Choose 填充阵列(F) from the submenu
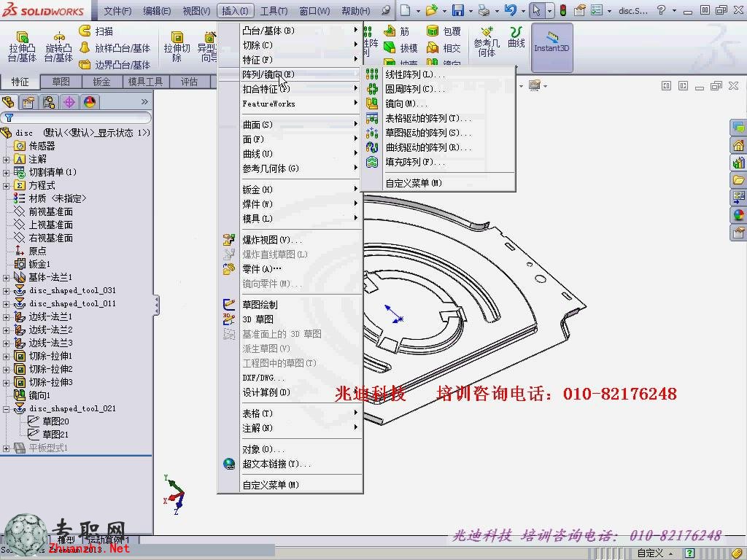 pos(438,162)
